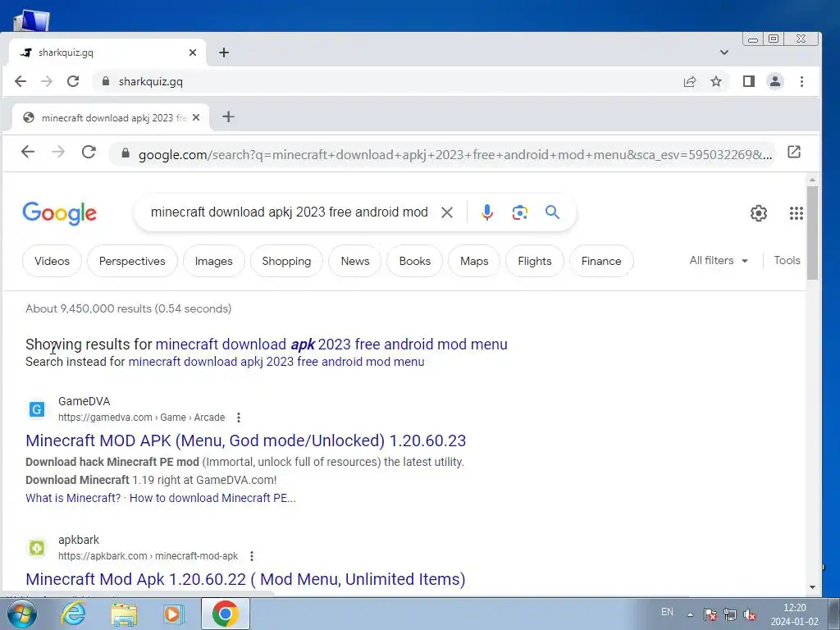This screenshot has width=840, height=630.
Task: Switch to Maps results
Action: tap(474, 261)
